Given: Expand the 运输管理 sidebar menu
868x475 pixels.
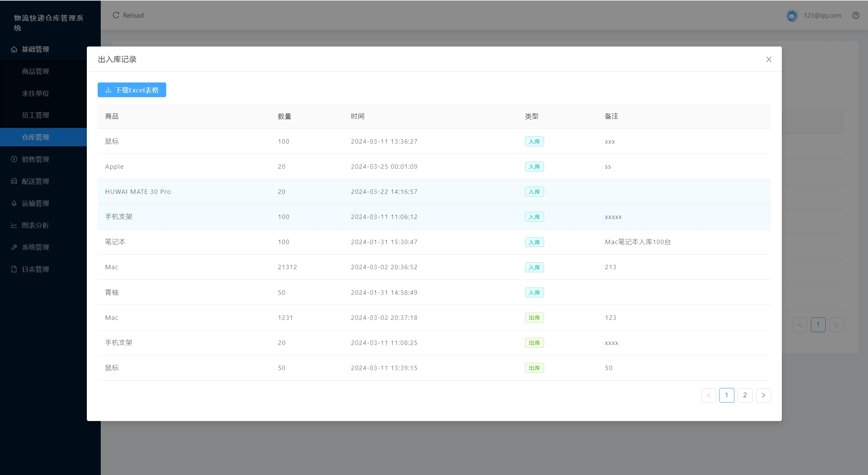Looking at the screenshot, I should click(x=36, y=203).
